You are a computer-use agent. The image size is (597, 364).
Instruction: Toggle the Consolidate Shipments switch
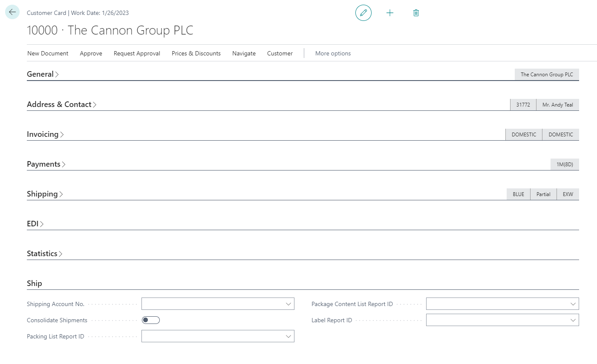(151, 320)
